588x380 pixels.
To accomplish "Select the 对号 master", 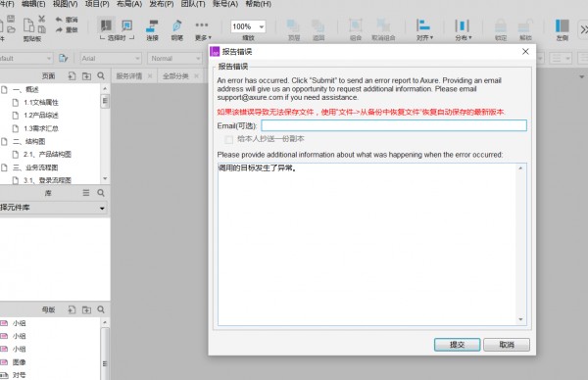I will [20, 375].
